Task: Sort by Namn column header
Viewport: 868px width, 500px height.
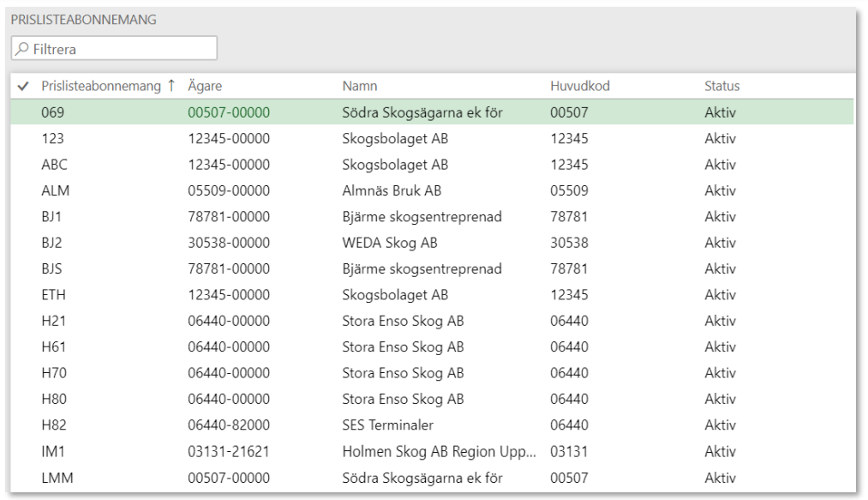Action: [x=360, y=86]
